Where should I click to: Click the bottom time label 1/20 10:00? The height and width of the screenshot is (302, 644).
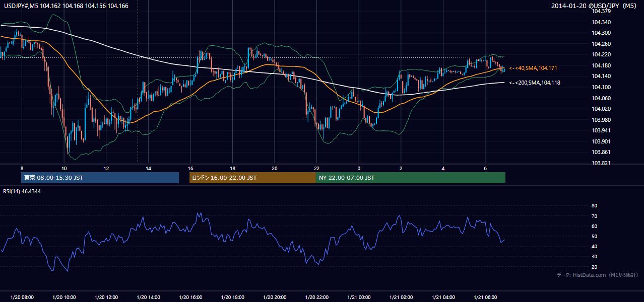click(64, 297)
